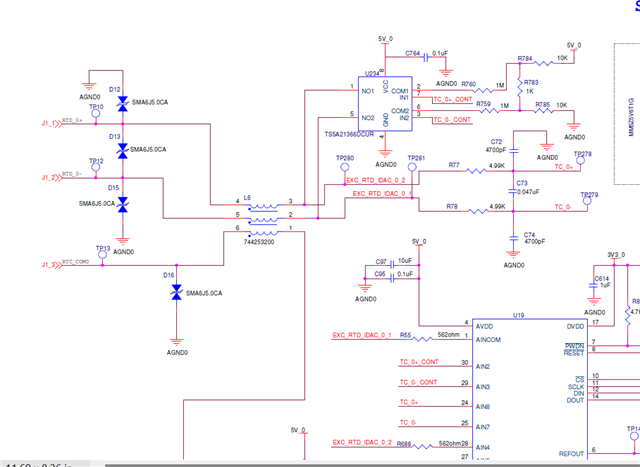Viewport: 640px width, 467px height.
Task: Click the R78 resistor zigzag symbol
Action: coord(478,211)
